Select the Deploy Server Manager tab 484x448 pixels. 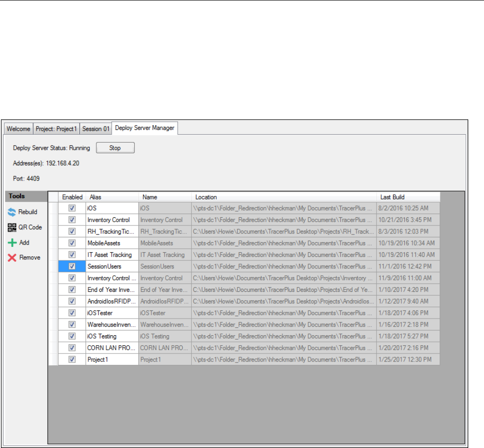[145, 128]
